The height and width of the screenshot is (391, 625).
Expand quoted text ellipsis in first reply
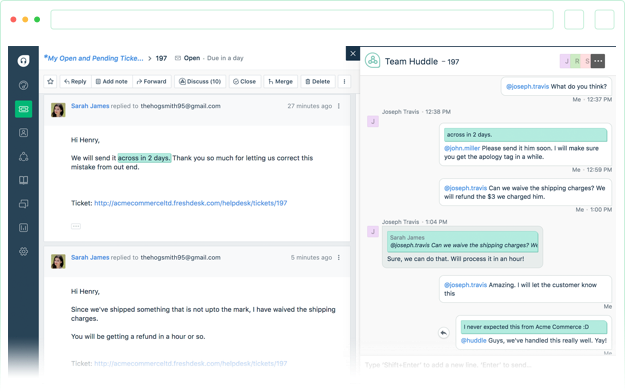click(x=76, y=226)
